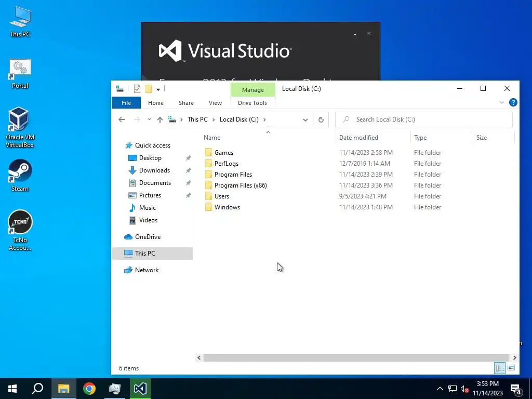Show hidden system tray icons
This screenshot has width=532, height=399.
440,389
